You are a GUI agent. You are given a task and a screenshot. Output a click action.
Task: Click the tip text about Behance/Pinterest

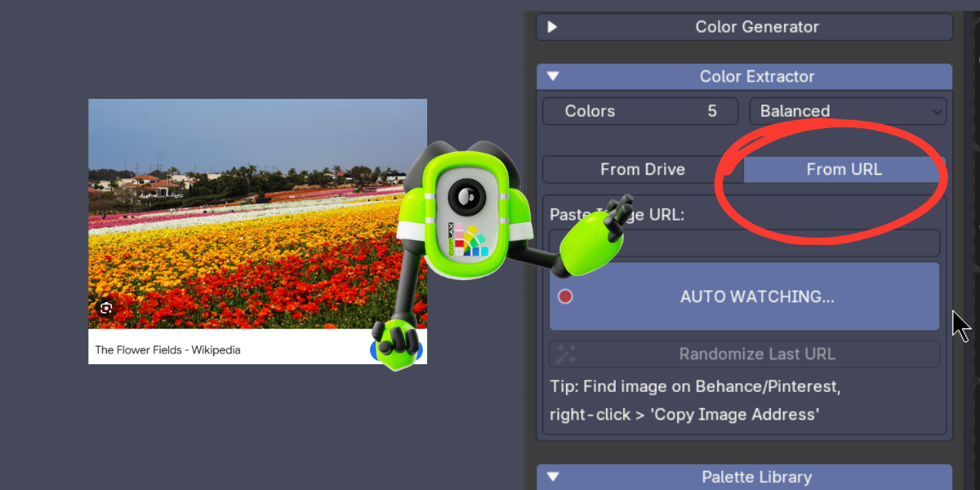coord(695,400)
